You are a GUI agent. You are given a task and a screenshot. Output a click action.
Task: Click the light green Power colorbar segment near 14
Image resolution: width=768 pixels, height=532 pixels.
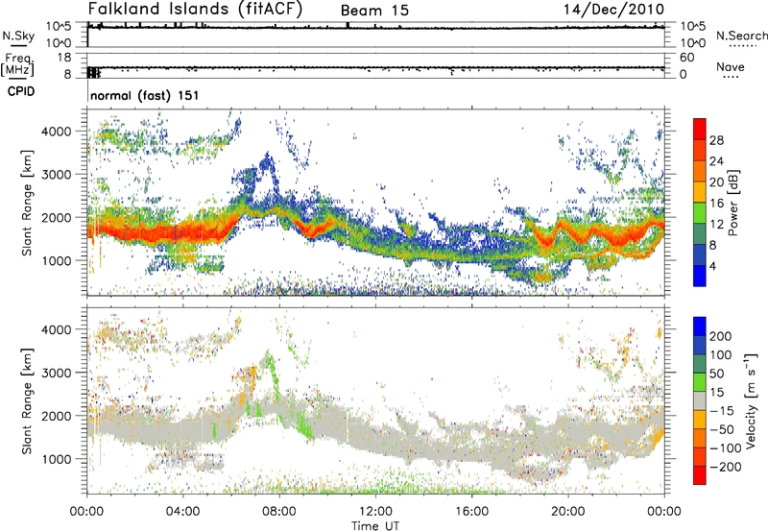pos(700,212)
